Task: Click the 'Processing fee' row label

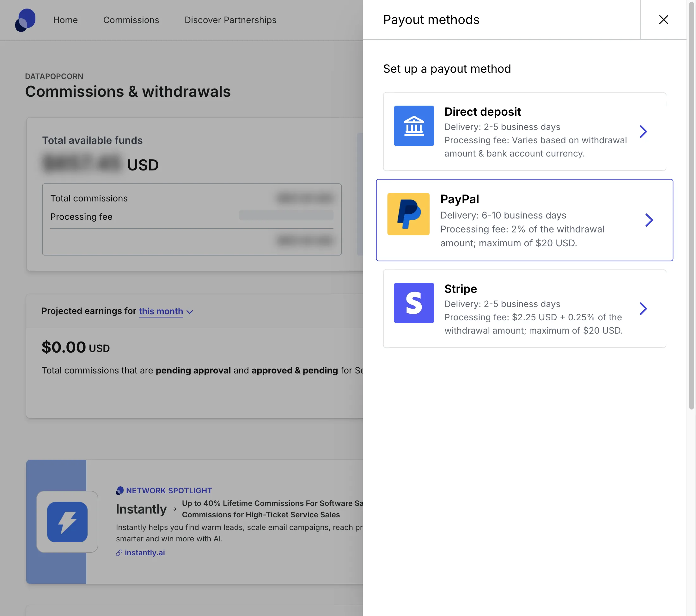Action: (x=81, y=217)
